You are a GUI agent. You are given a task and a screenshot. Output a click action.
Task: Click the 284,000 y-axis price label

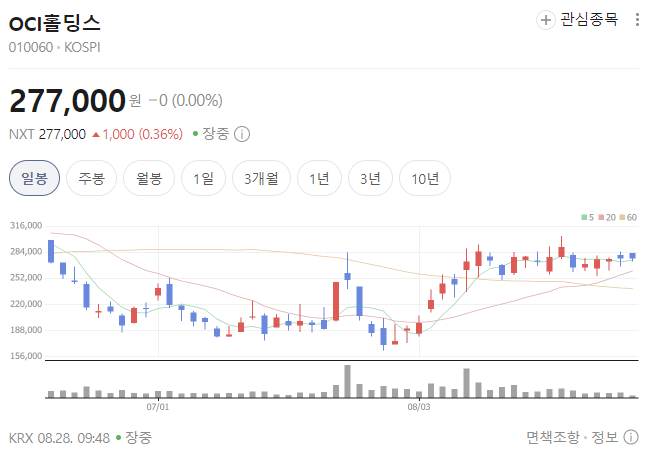pos(26,252)
